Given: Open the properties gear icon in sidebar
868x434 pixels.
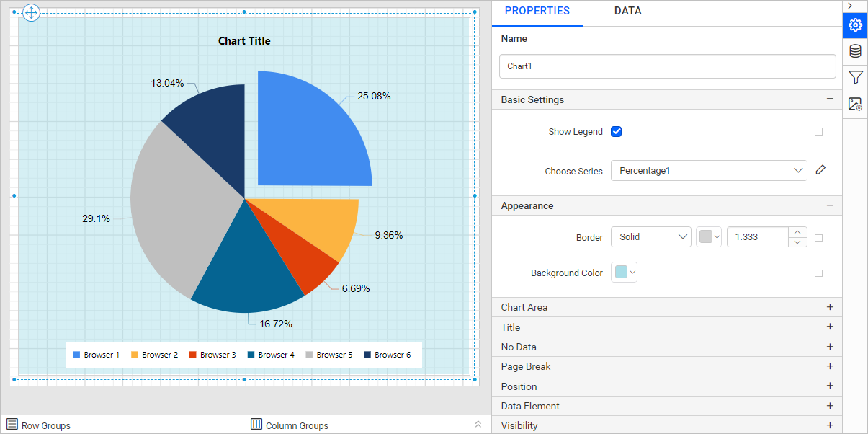Looking at the screenshot, I should (x=855, y=25).
